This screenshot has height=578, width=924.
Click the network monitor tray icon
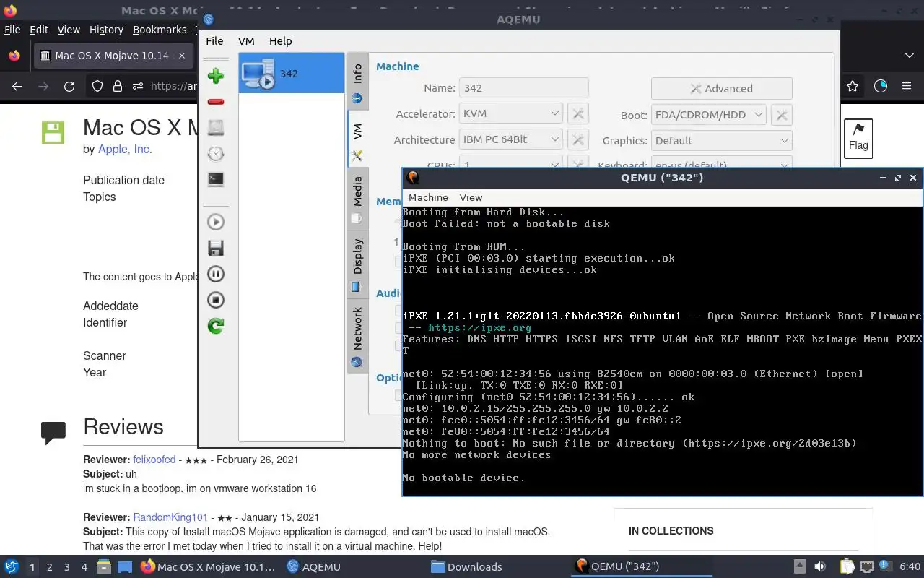[x=866, y=566]
